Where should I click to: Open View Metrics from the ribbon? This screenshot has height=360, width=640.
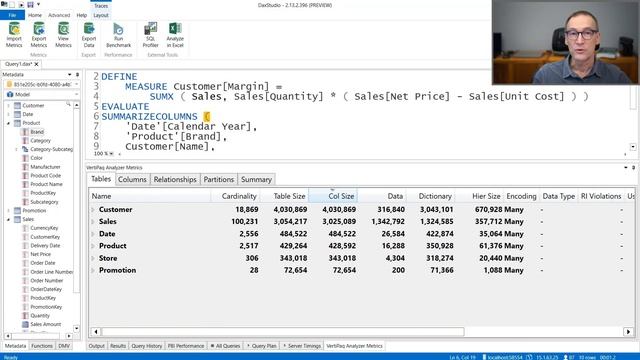(x=63, y=35)
